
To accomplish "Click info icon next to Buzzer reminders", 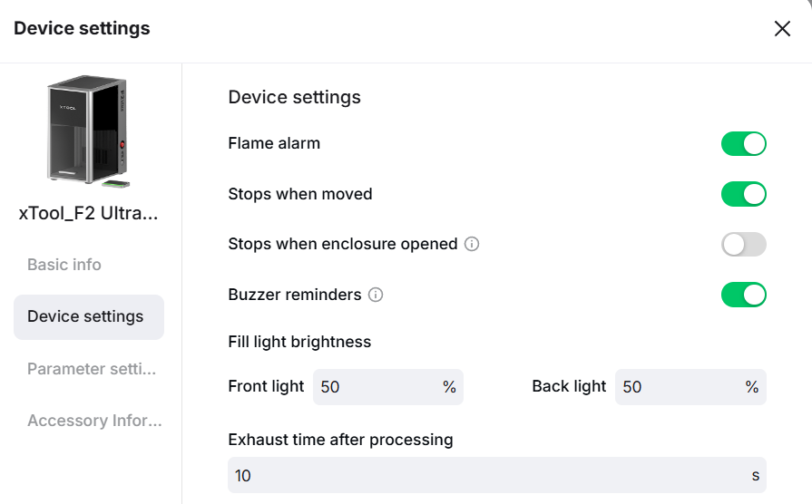I will [376, 296].
